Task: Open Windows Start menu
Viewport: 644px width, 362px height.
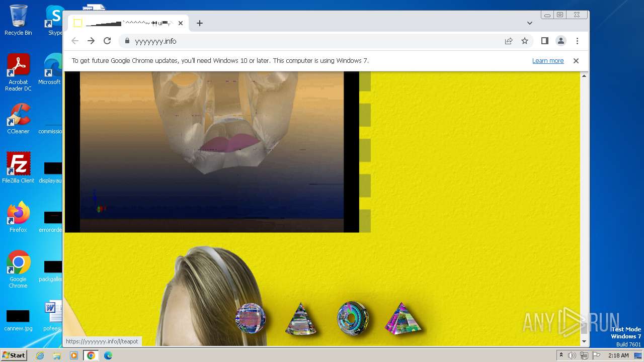Action: [x=14, y=355]
